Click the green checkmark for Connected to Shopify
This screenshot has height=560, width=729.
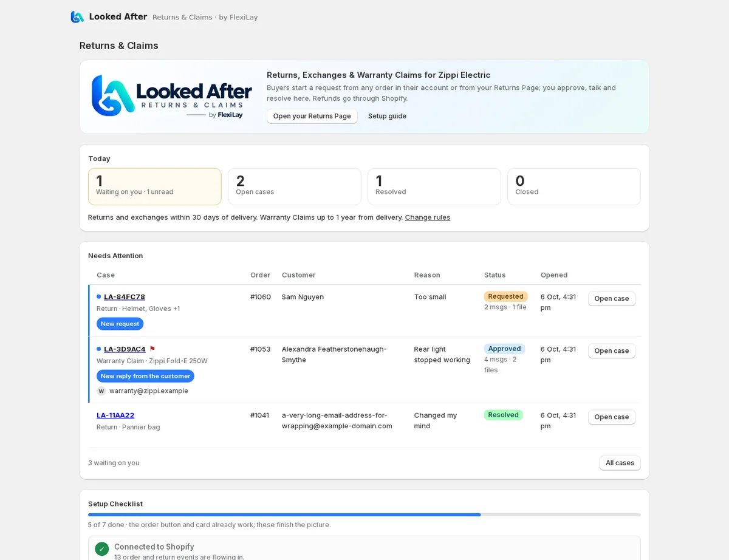(102, 549)
